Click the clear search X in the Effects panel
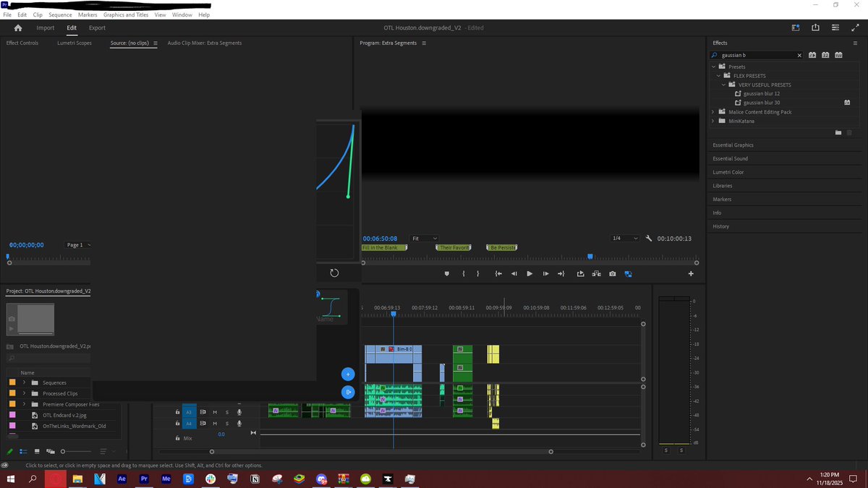Image resolution: width=868 pixels, height=488 pixels. click(799, 55)
